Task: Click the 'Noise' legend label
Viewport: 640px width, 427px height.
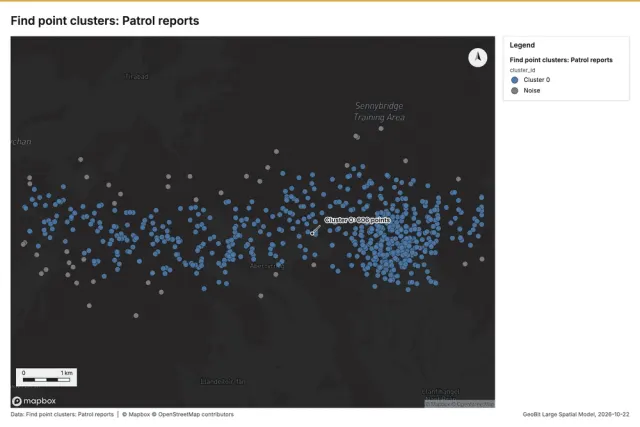Action: click(531, 91)
